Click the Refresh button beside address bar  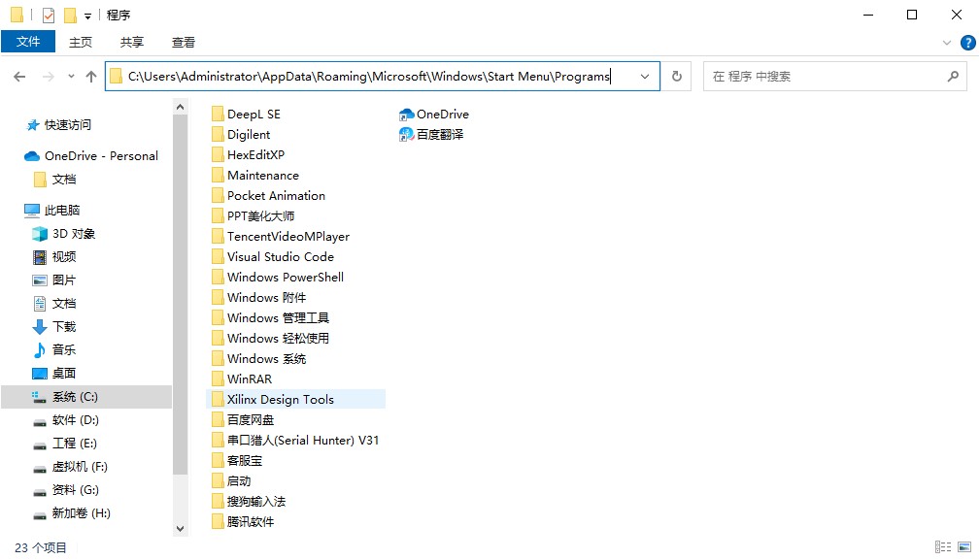coord(677,77)
